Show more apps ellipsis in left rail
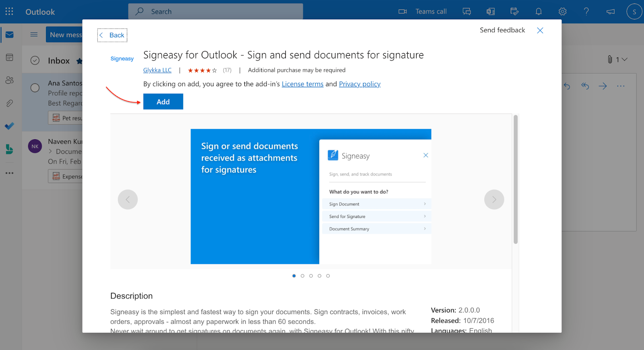Image resolution: width=644 pixels, height=350 pixels. point(10,173)
